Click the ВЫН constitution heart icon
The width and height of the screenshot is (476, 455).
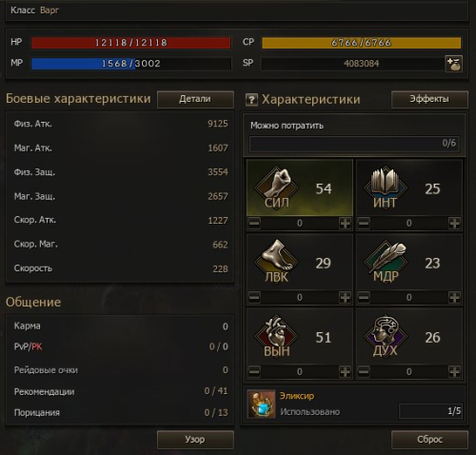click(x=276, y=336)
